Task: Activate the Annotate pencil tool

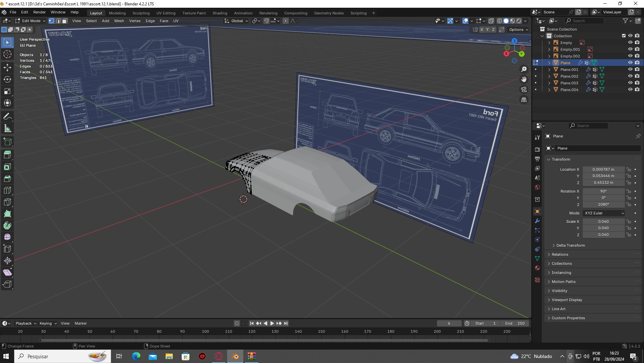Action: pos(7,117)
